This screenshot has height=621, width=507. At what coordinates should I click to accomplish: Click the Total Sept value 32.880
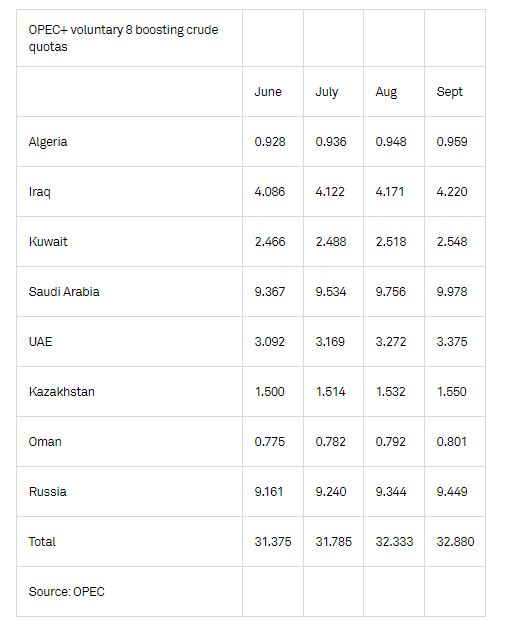tap(455, 542)
